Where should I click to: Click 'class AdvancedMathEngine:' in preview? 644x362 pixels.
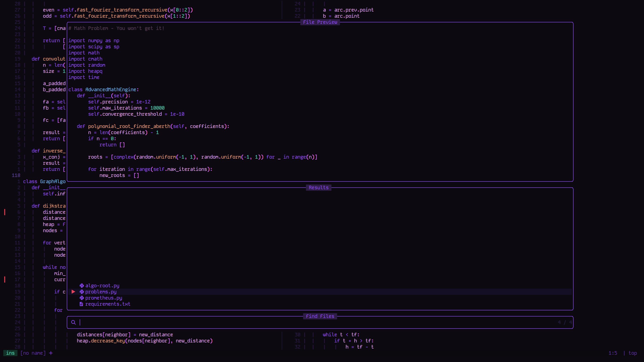[103, 90]
